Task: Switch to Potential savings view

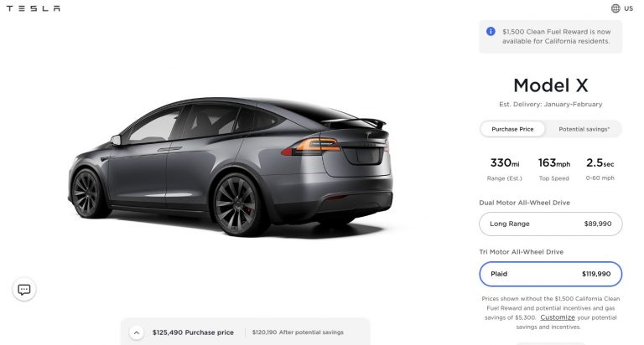Action: click(x=584, y=129)
